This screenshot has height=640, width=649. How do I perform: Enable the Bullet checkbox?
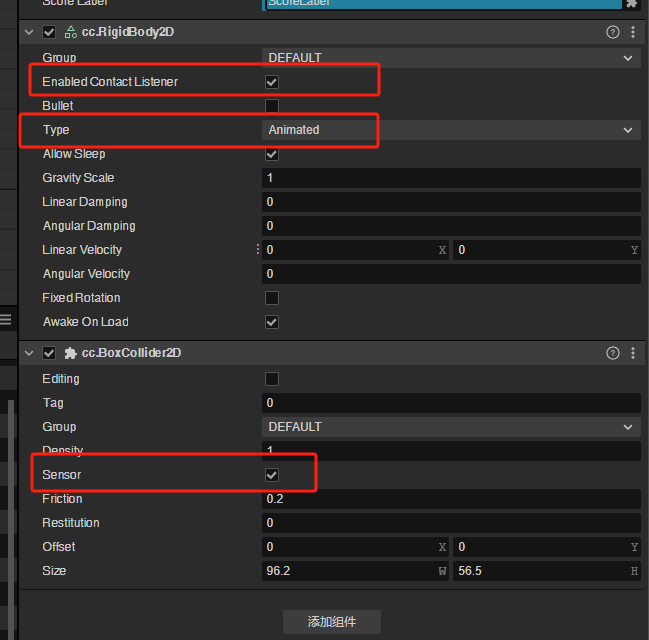pyautogui.click(x=271, y=106)
